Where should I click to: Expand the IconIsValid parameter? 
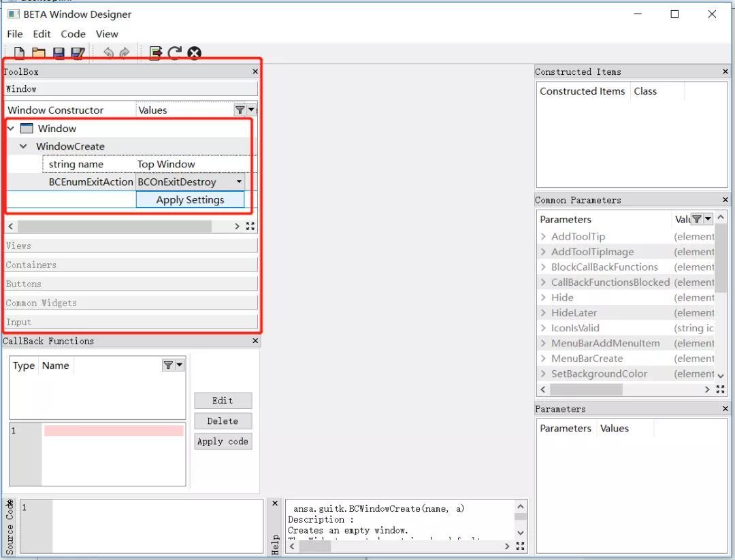543,327
